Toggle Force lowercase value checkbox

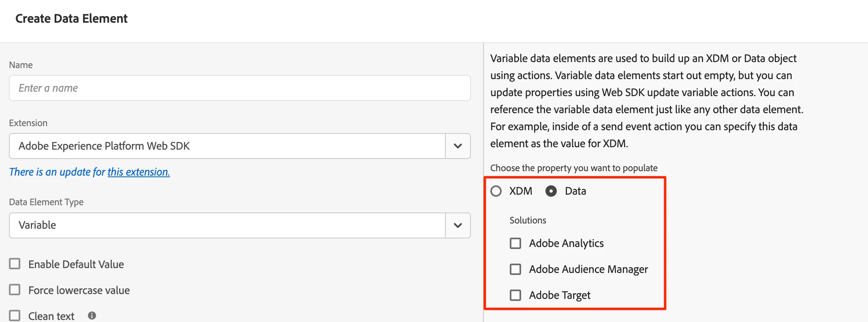[15, 290]
